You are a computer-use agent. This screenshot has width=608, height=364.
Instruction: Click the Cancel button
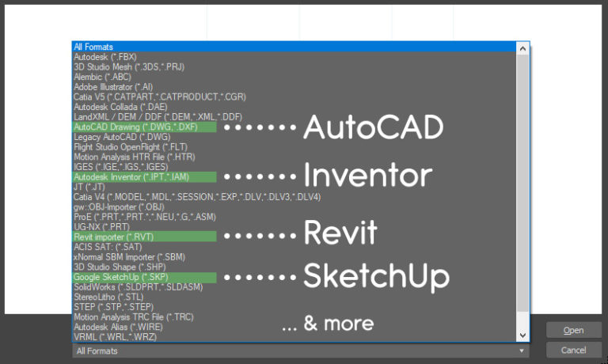click(x=573, y=350)
